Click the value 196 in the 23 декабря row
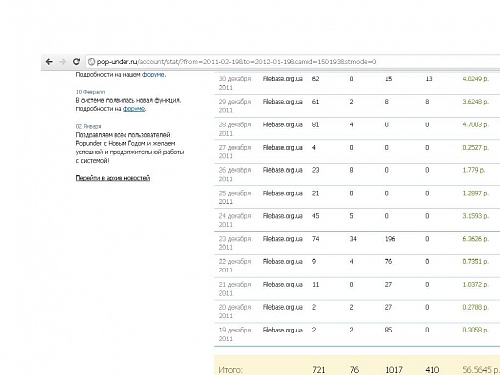Image resolution: width=500 pixels, height=375 pixels. [390, 239]
